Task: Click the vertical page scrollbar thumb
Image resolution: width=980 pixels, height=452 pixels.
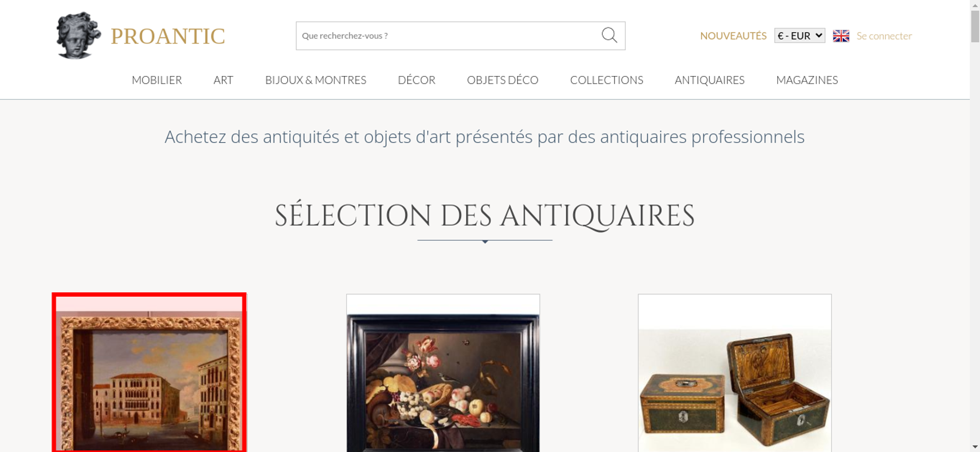Action: click(x=975, y=26)
